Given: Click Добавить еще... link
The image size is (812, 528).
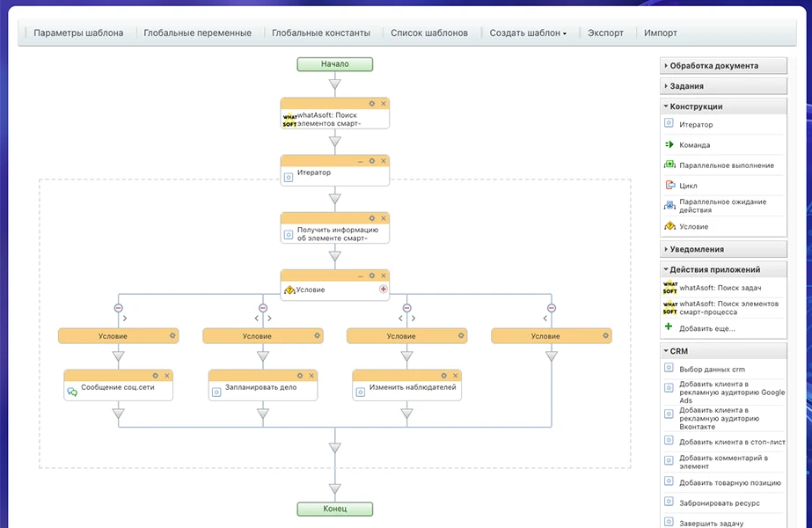Looking at the screenshot, I should (707, 328).
